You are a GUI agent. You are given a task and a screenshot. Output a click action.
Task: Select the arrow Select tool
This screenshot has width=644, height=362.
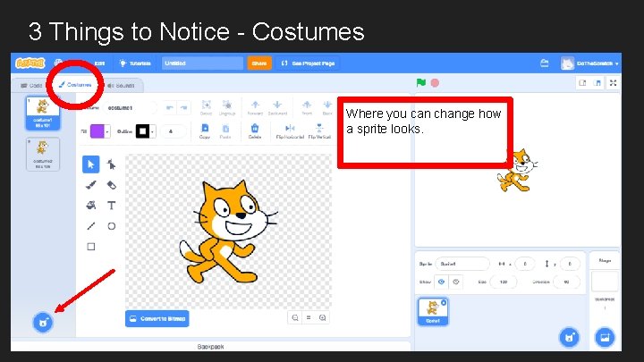tap(90, 164)
